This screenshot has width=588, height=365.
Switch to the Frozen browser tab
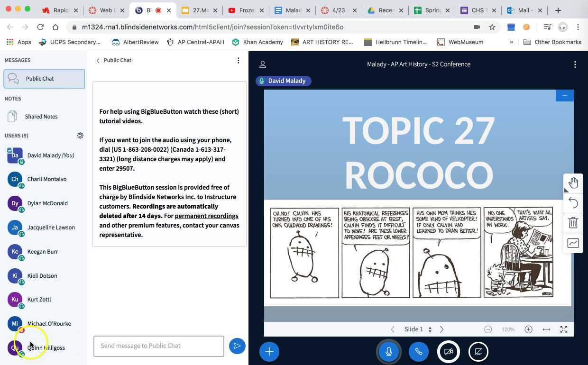[246, 9]
